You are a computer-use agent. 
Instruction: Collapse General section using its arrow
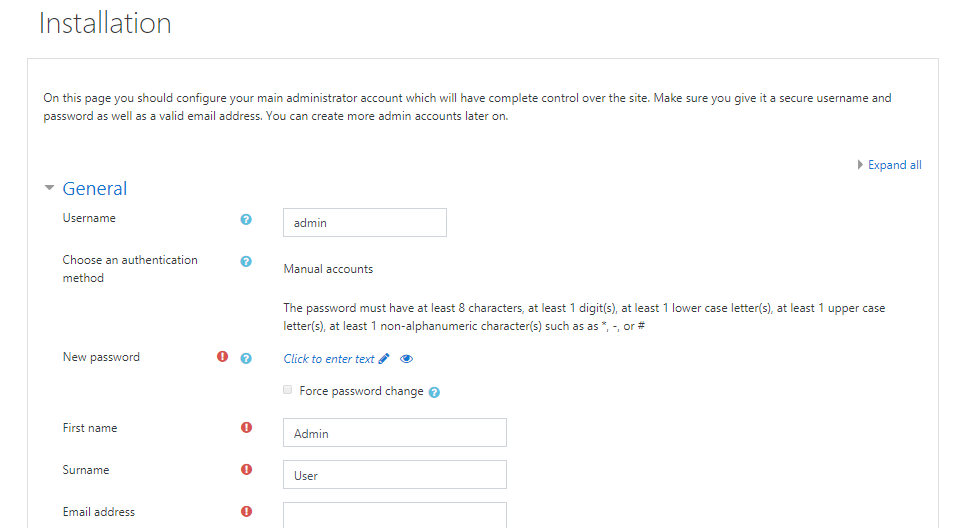(49, 188)
